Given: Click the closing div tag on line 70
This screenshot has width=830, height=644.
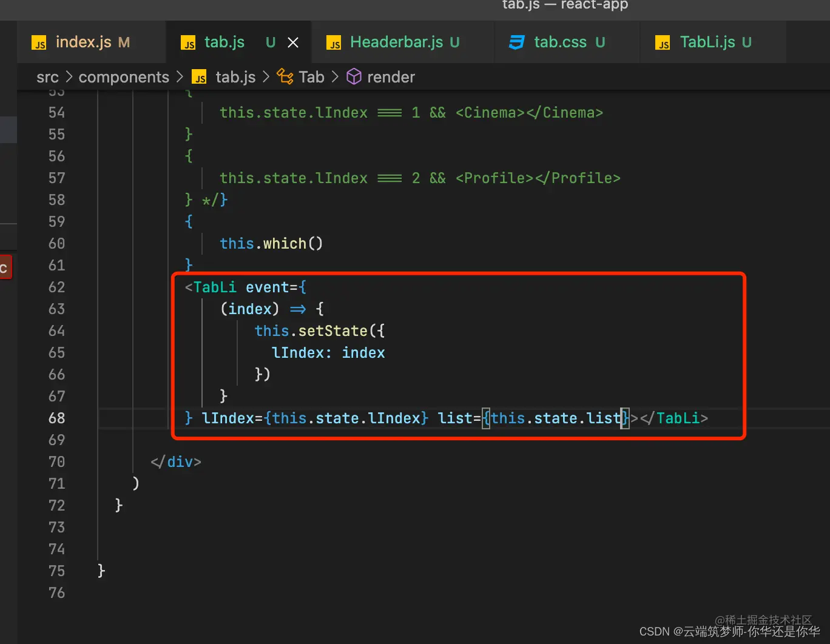Looking at the screenshot, I should point(176,462).
